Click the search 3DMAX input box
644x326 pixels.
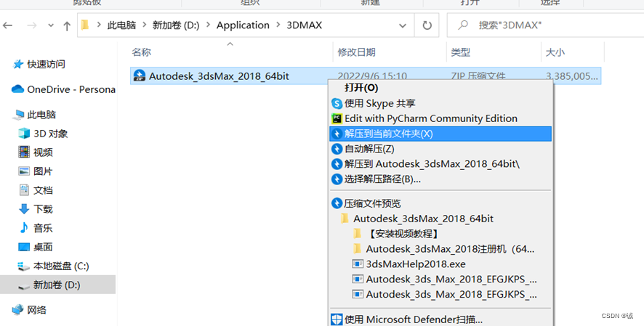coord(545,25)
